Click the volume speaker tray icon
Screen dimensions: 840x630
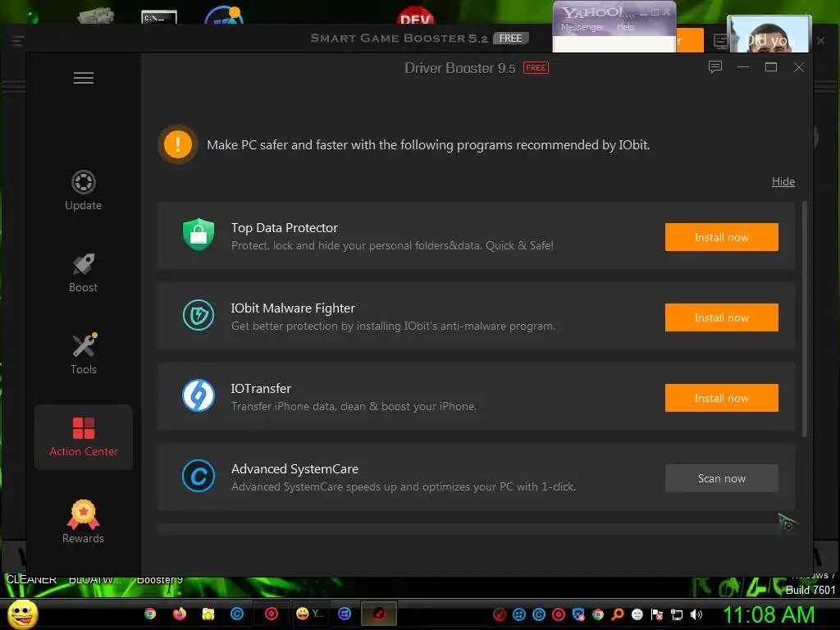[696, 614]
